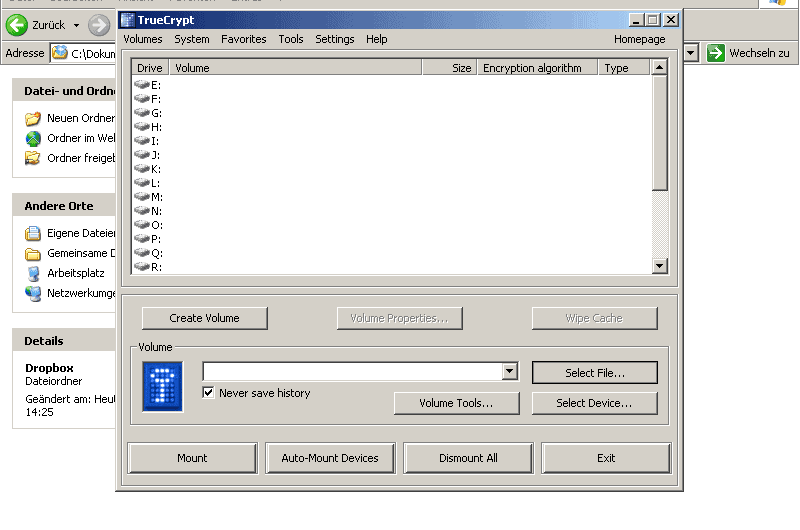Toggle Never save history checkbox
Viewport: 800px width, 530px height.
[208, 392]
